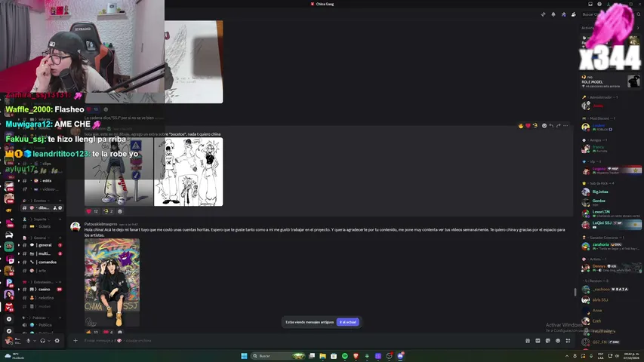Image resolution: width=644 pixels, height=362 pixels.
Task: Expand threads under general channel
Action: tap(18, 245)
